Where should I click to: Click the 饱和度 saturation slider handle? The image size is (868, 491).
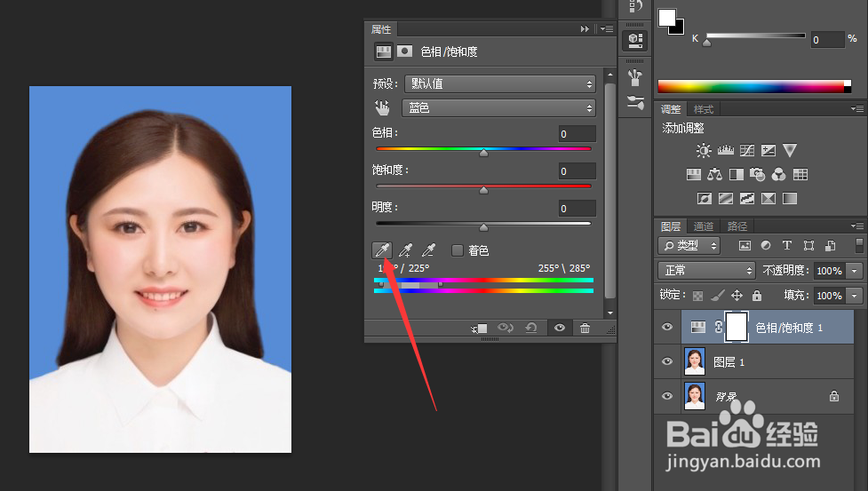pyautogui.click(x=484, y=190)
